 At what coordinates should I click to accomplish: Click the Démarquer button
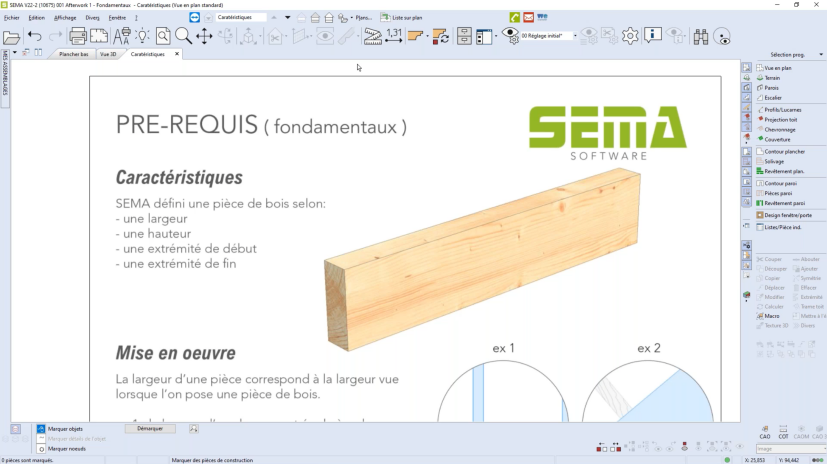[x=150, y=428]
